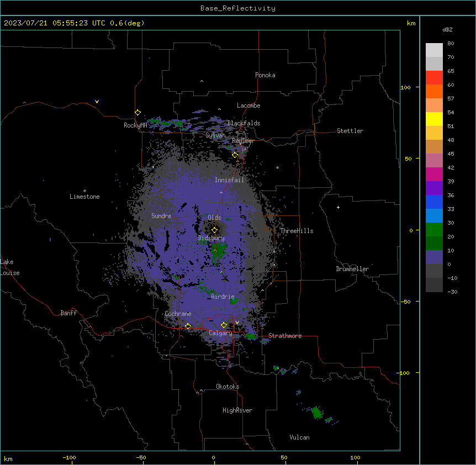Click the yellow diamond marker above RockyMH
Screen dimensions: 476x465
click(x=137, y=112)
